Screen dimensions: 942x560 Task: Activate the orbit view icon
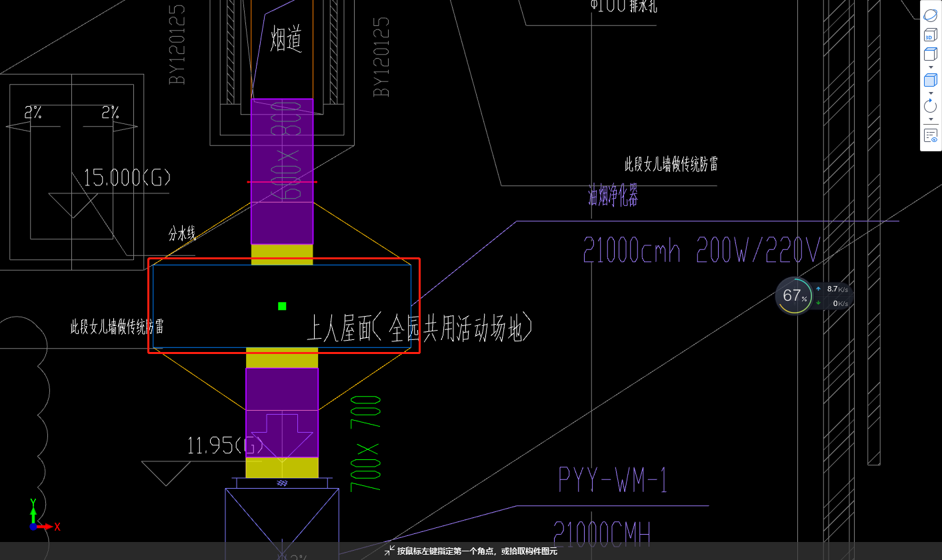(931, 15)
